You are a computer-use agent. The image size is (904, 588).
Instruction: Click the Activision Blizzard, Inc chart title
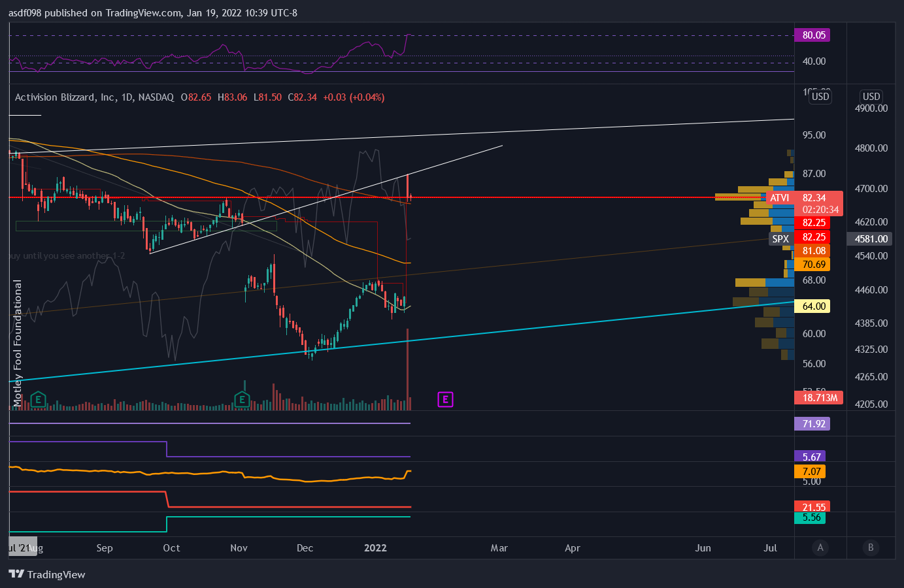tap(65, 97)
